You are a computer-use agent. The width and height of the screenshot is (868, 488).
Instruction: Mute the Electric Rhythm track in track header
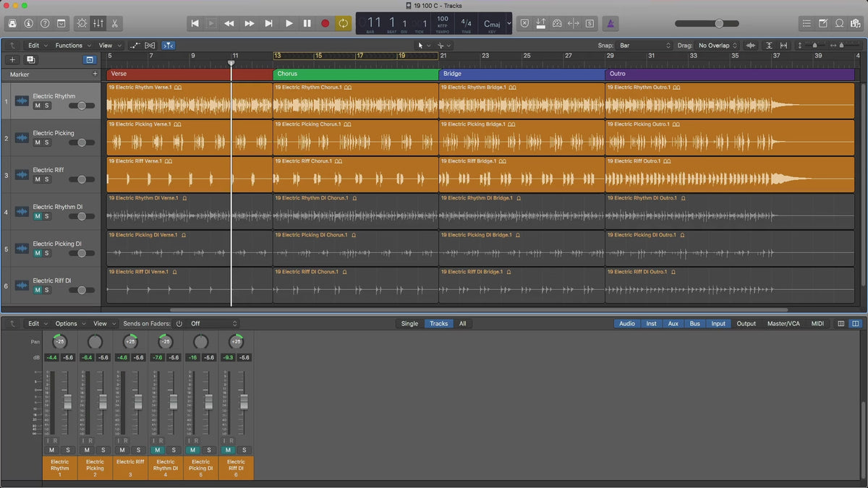coord(38,106)
